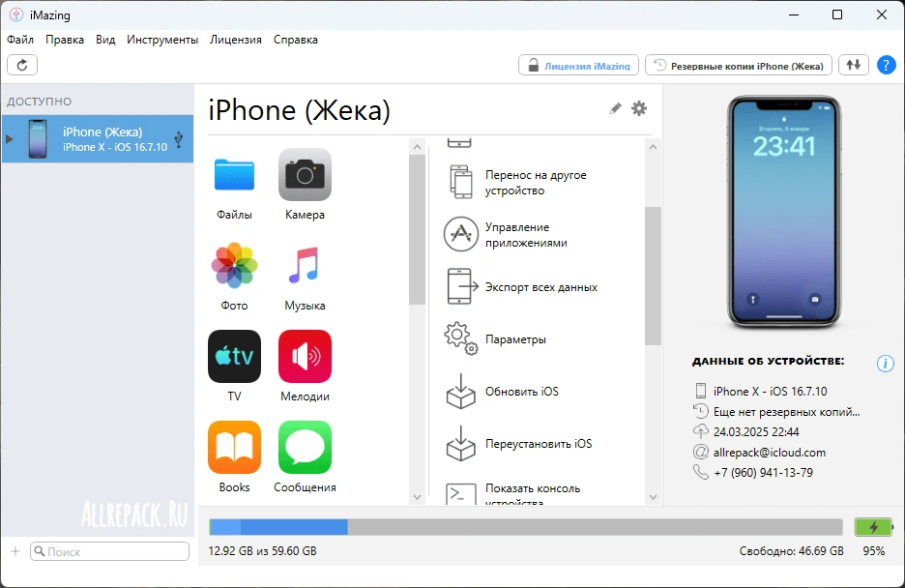The image size is (905, 588).
Task: Click the iPhone (Жека) heading title
Action: (x=299, y=109)
